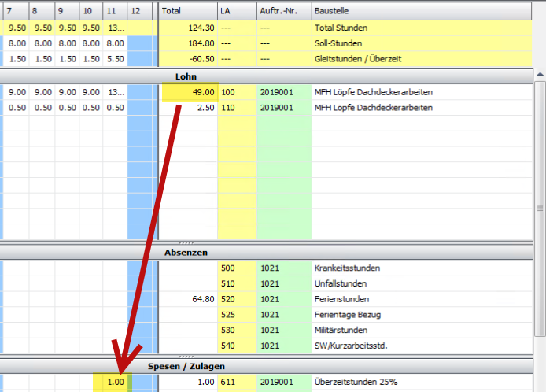546x392 pixels.
Task: Select the highlighted 49.00 total cell
Action: tap(189, 92)
